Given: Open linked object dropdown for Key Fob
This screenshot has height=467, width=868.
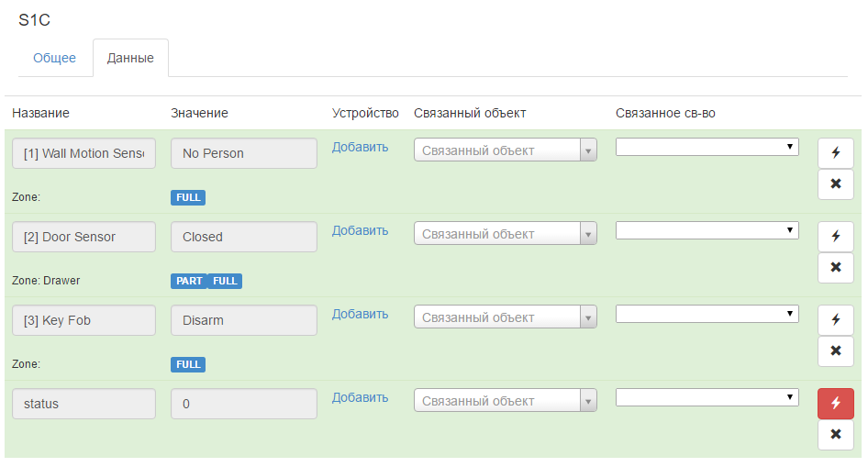Looking at the screenshot, I should 506,317.
